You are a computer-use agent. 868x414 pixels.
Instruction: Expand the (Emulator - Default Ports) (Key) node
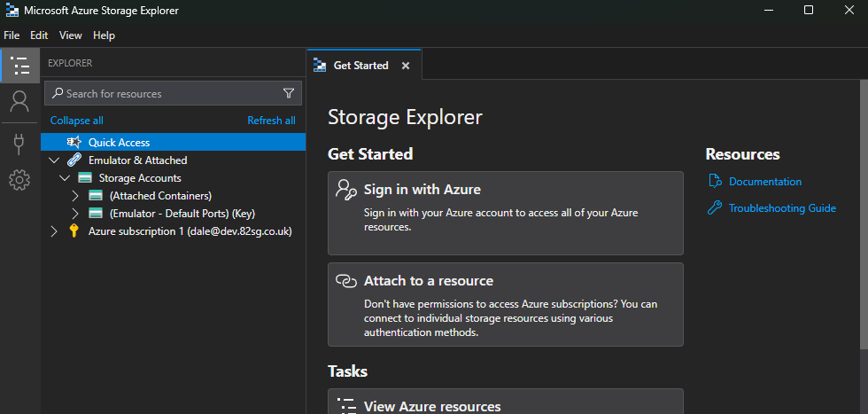point(76,214)
